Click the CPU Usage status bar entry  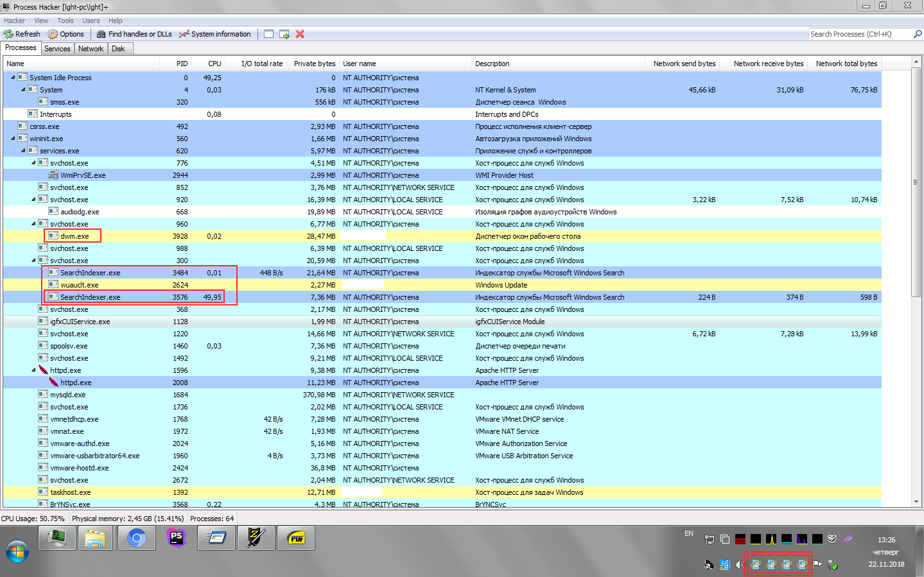coord(33,519)
